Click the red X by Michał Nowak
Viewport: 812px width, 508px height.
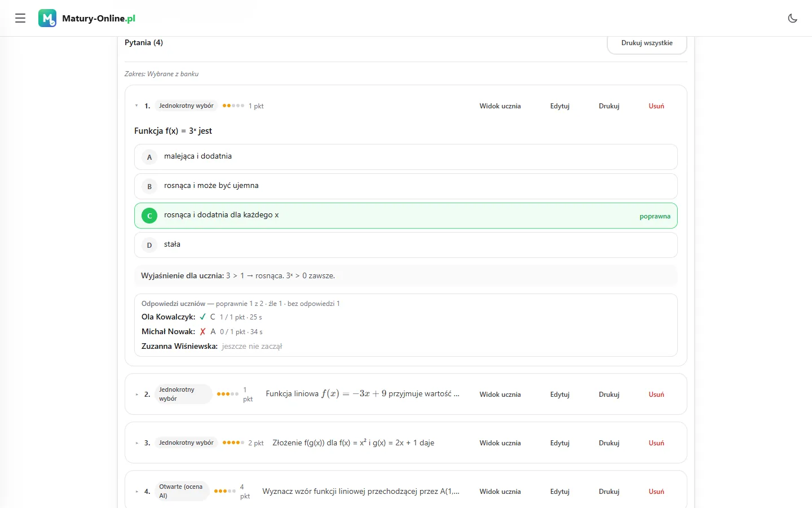click(203, 331)
